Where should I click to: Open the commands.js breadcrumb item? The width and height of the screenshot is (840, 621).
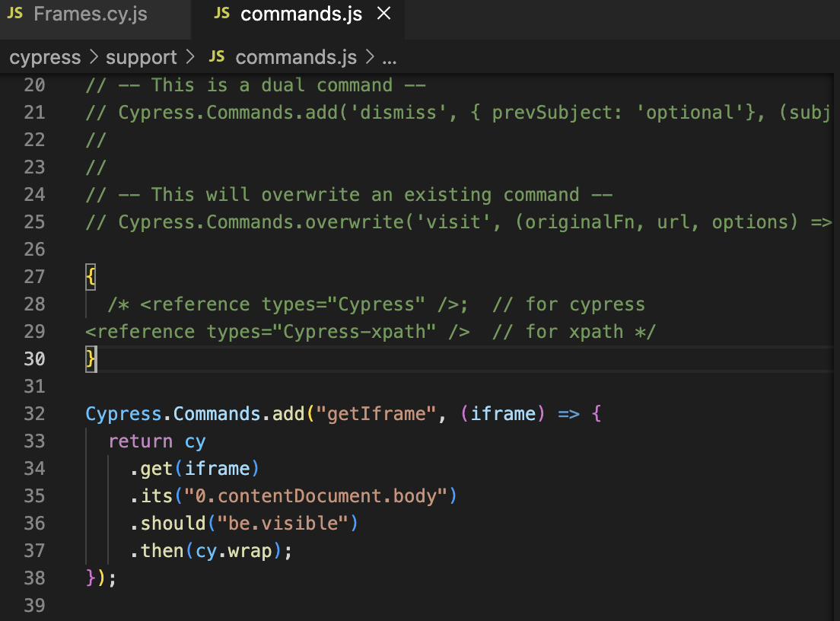pos(296,57)
